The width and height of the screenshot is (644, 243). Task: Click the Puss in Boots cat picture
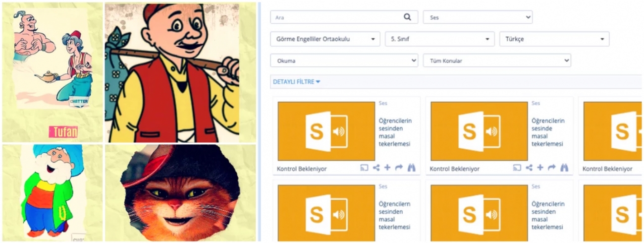pyautogui.click(x=180, y=192)
